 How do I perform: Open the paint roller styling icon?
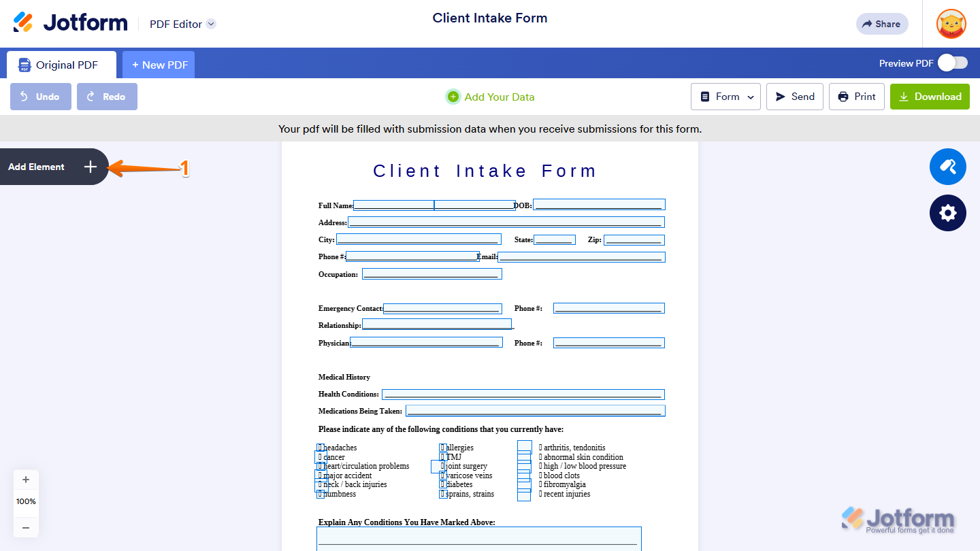(x=947, y=167)
